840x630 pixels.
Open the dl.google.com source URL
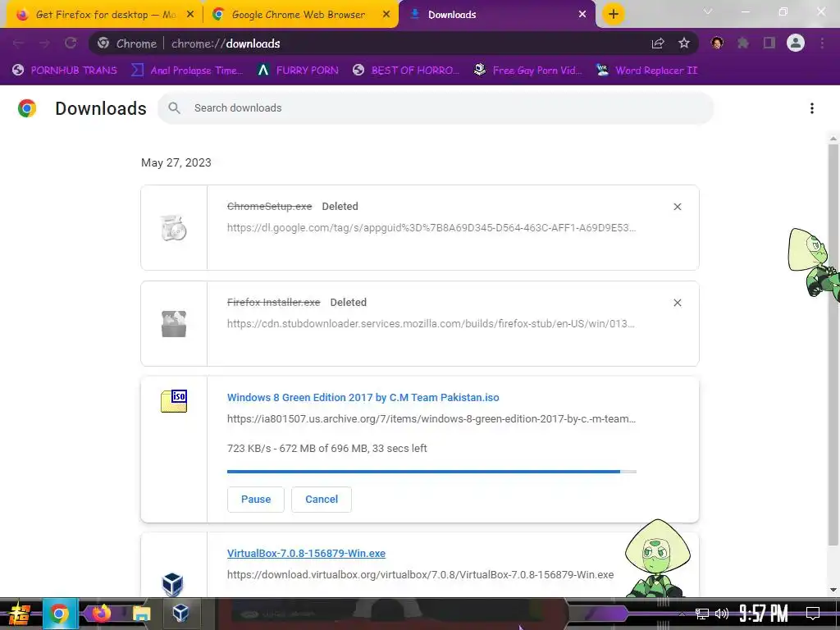tap(431, 228)
